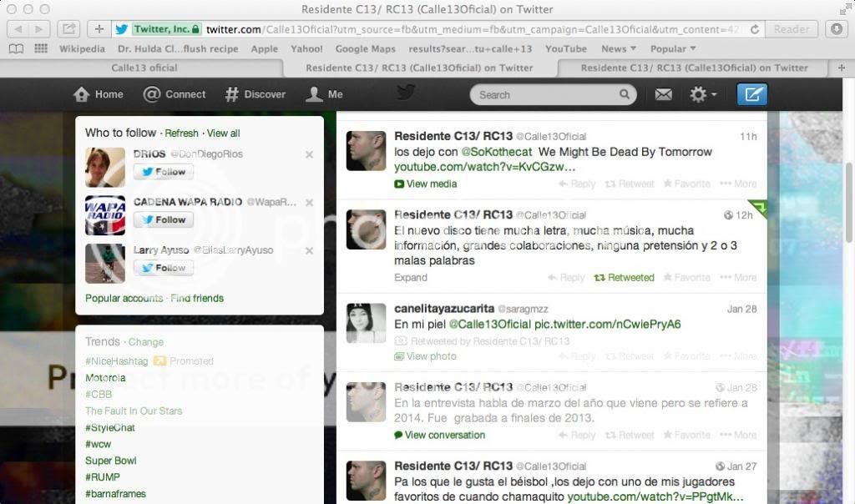Change the Trends location
The height and width of the screenshot is (504, 855).
coord(145,342)
